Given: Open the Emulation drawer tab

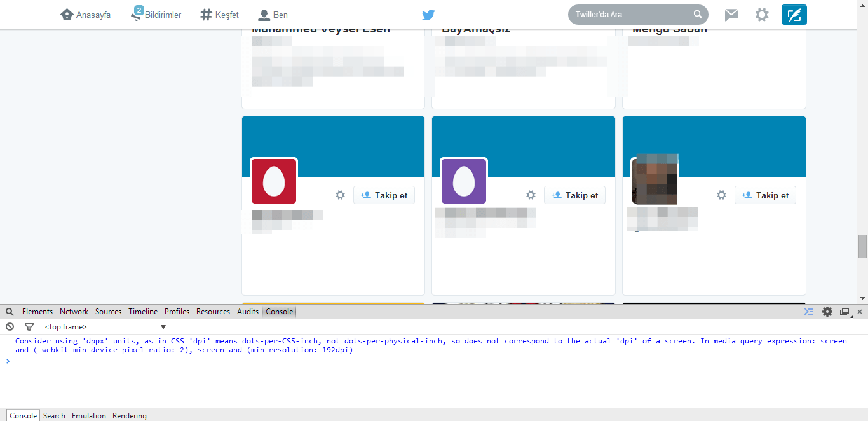Looking at the screenshot, I should [89, 416].
